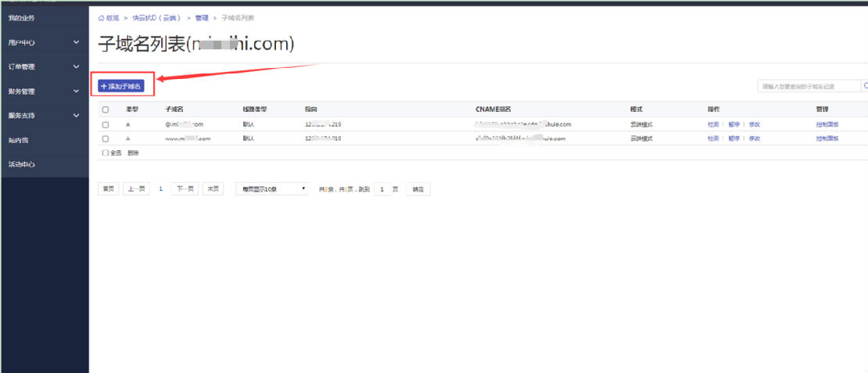Click 修改 link in the first row
The image size is (868, 373).
(754, 124)
